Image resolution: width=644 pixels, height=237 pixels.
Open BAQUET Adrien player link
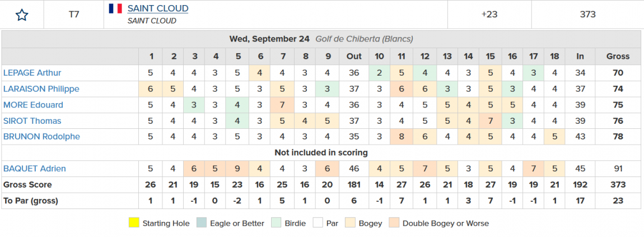(35, 169)
